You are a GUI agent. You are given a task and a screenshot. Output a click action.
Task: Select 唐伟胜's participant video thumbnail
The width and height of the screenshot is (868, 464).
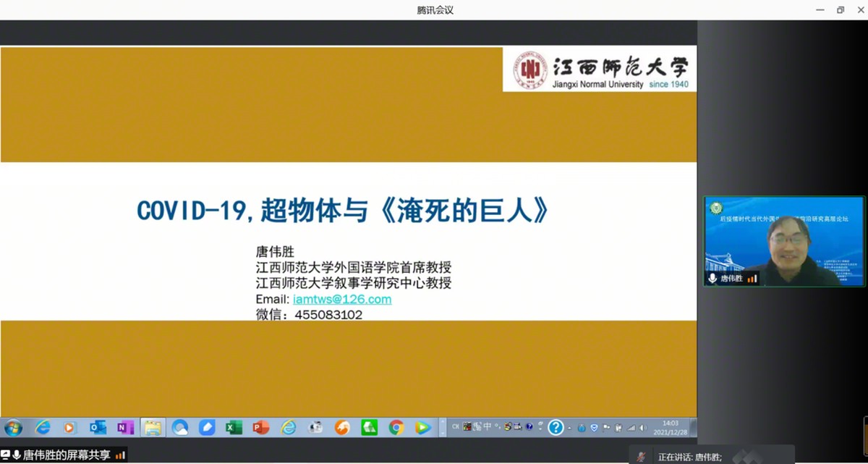click(x=784, y=241)
